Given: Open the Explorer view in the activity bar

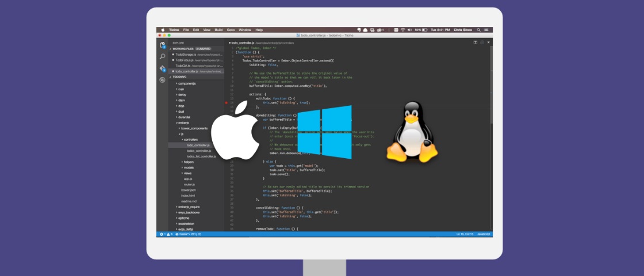Looking at the screenshot, I should point(163,45).
